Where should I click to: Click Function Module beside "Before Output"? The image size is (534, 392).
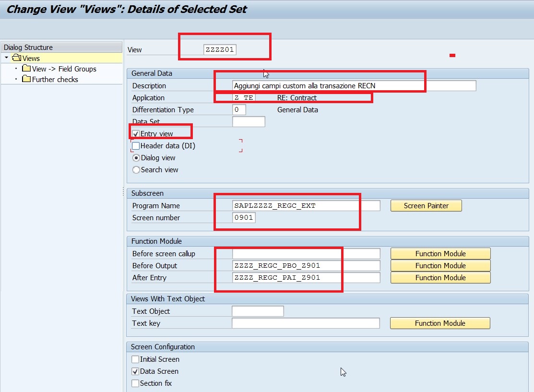(x=440, y=265)
